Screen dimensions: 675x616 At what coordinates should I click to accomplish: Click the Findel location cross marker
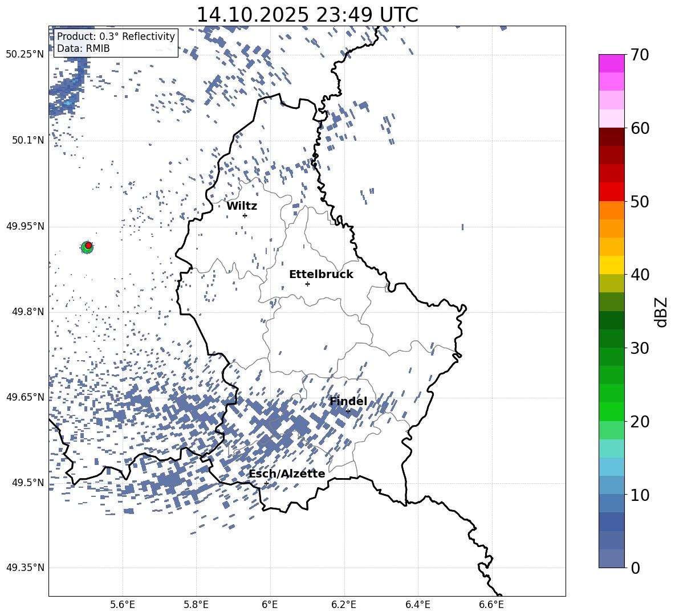tap(348, 411)
